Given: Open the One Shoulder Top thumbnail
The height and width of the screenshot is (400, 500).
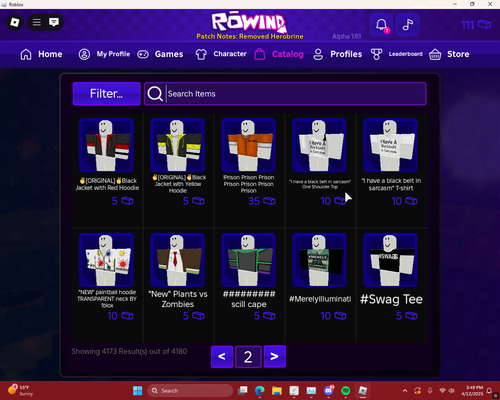Looking at the screenshot, I should click(319, 145).
